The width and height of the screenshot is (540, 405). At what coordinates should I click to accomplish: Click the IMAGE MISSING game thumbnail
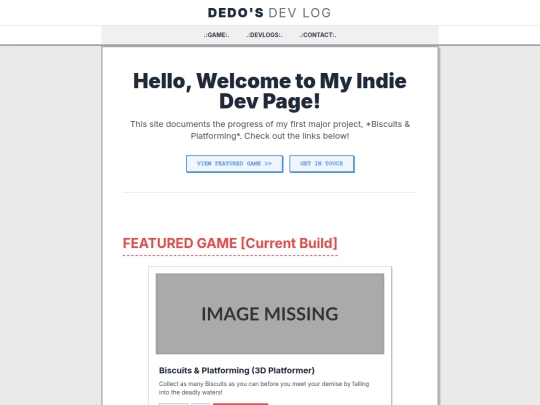pyautogui.click(x=270, y=314)
